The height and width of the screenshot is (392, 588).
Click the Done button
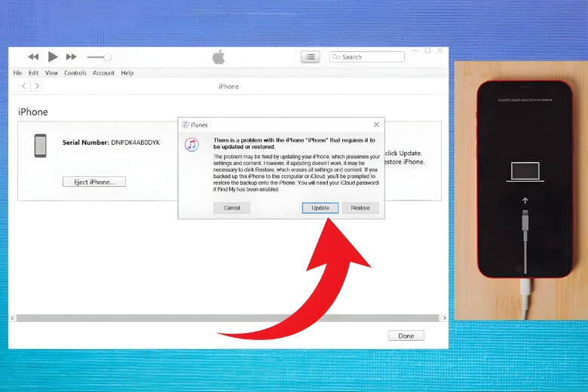click(406, 335)
